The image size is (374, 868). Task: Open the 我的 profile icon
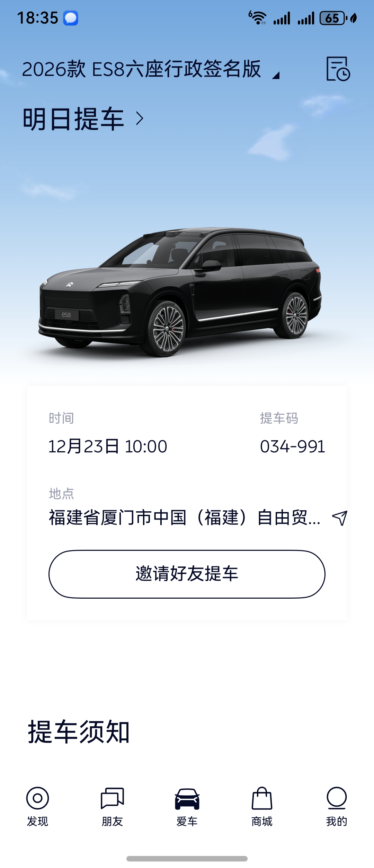[x=337, y=798]
